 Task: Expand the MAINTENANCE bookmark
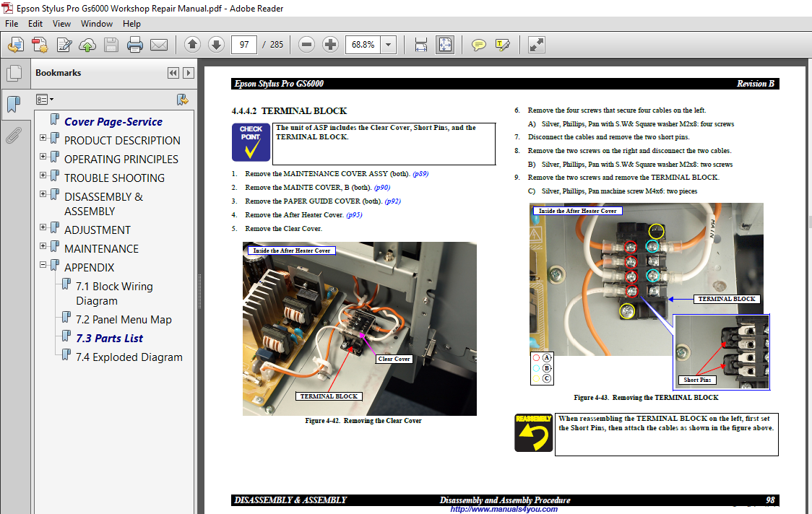click(43, 246)
